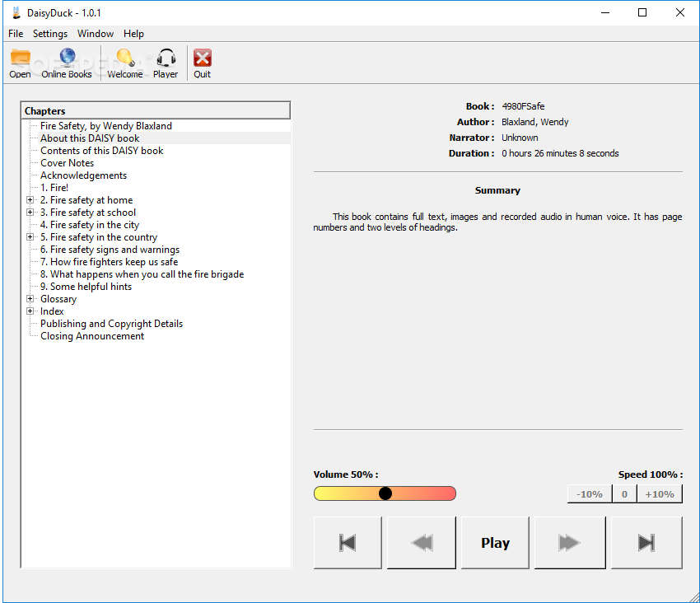700x603 pixels.
Task: Select the 'Cover Notes' chapter
Action: (x=67, y=163)
